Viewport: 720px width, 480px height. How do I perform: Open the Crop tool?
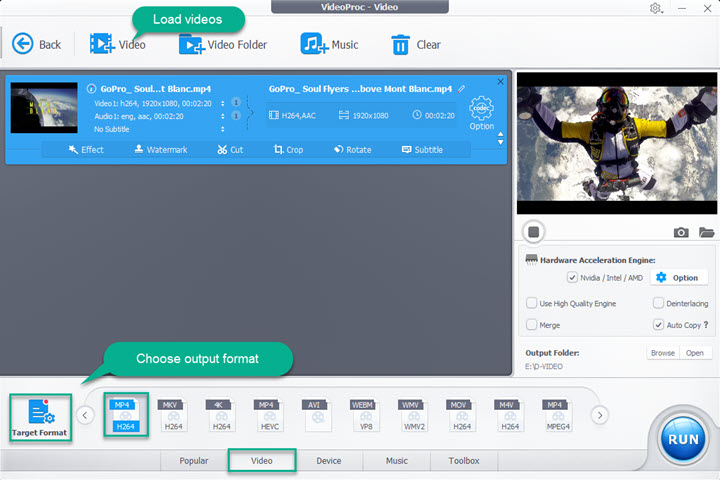click(x=288, y=150)
